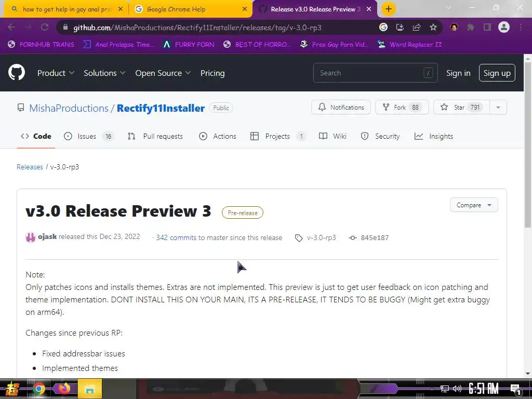The width and height of the screenshot is (532, 399).
Task: Open a new tab with the plus button
Action: pos(389,9)
